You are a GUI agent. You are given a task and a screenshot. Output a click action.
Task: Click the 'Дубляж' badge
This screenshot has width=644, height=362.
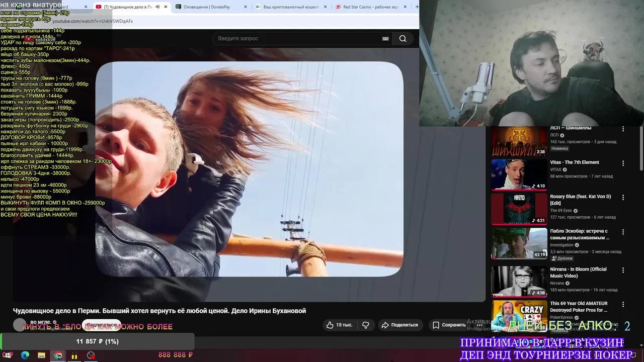[x=562, y=258]
